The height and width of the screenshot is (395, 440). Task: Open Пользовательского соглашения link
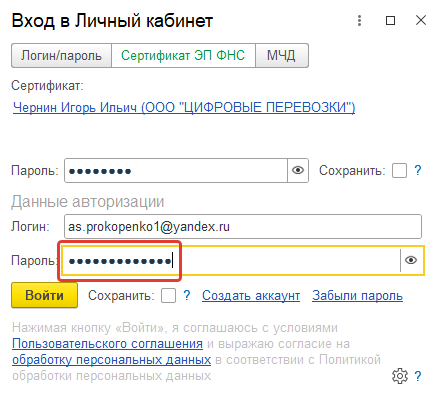coord(107,344)
